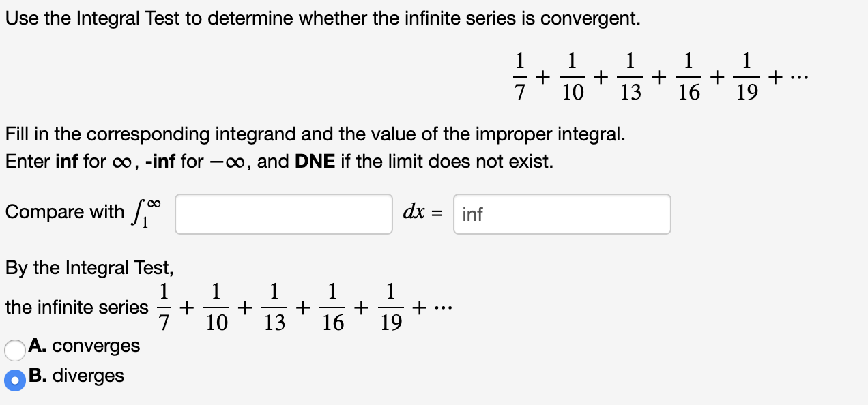Click the series expression starting with 1/7

point(659,75)
